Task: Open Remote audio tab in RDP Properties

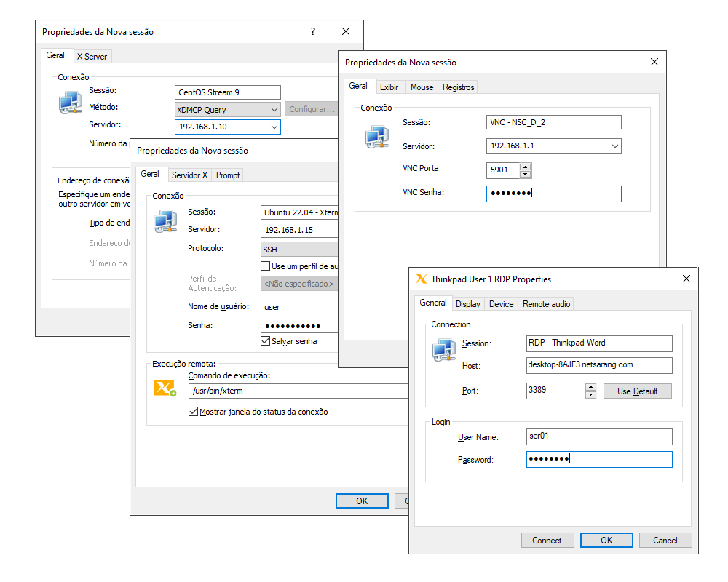Action: 547,304
